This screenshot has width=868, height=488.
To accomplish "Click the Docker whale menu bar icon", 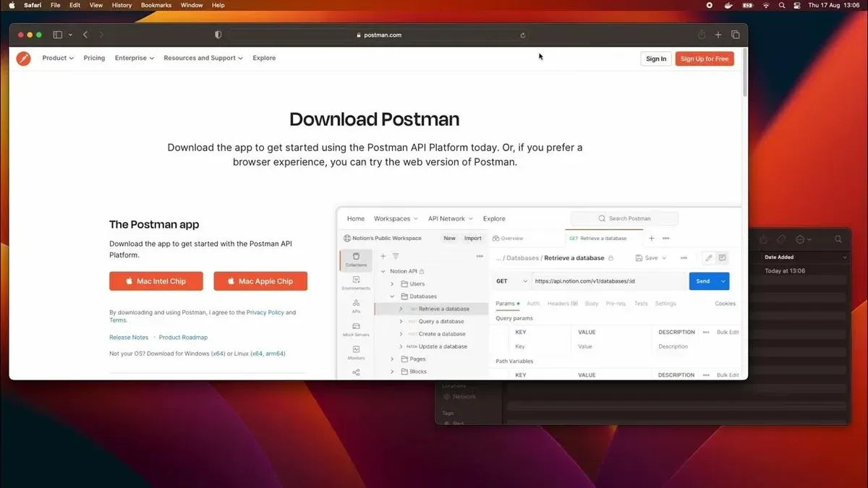I will pyautogui.click(x=729, y=5).
